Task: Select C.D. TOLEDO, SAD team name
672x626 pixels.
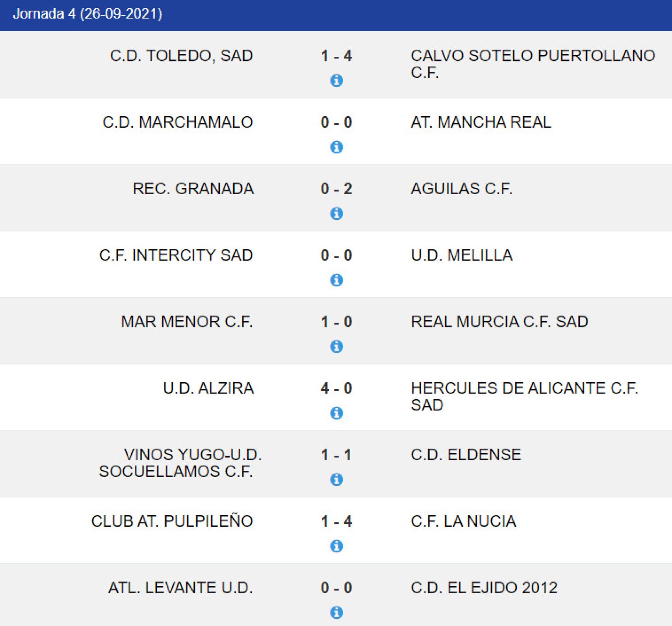Action: point(182,56)
